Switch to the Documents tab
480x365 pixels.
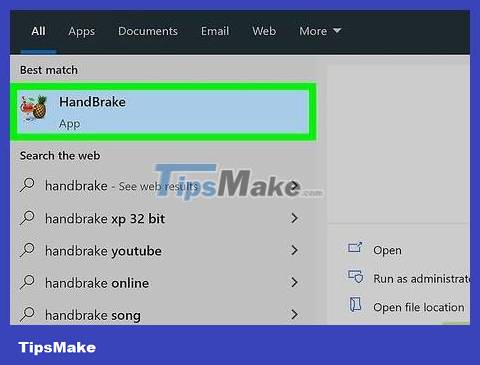[x=148, y=31]
